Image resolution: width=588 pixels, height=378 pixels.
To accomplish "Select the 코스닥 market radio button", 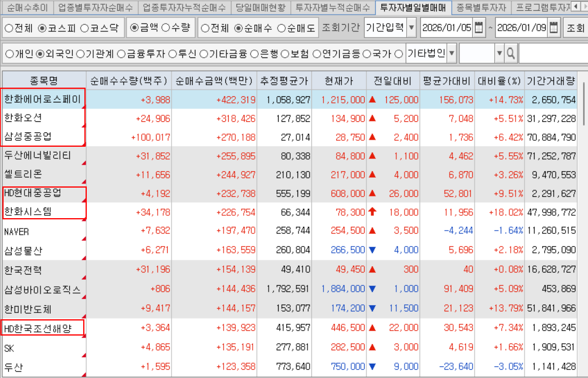I will 85,28.
